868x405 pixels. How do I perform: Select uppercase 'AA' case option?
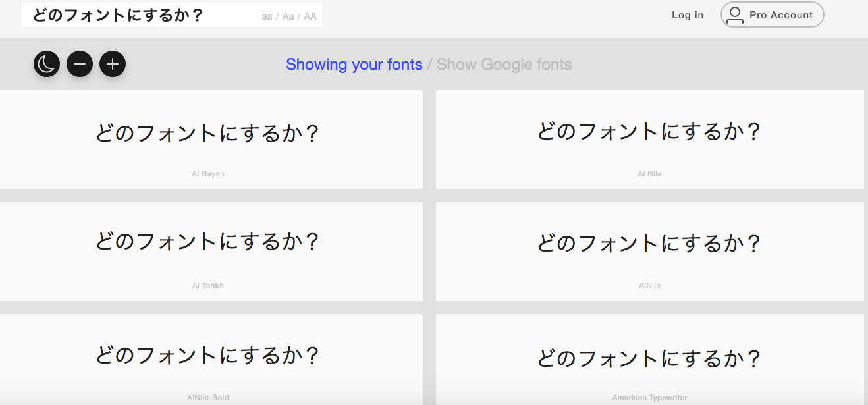(310, 16)
